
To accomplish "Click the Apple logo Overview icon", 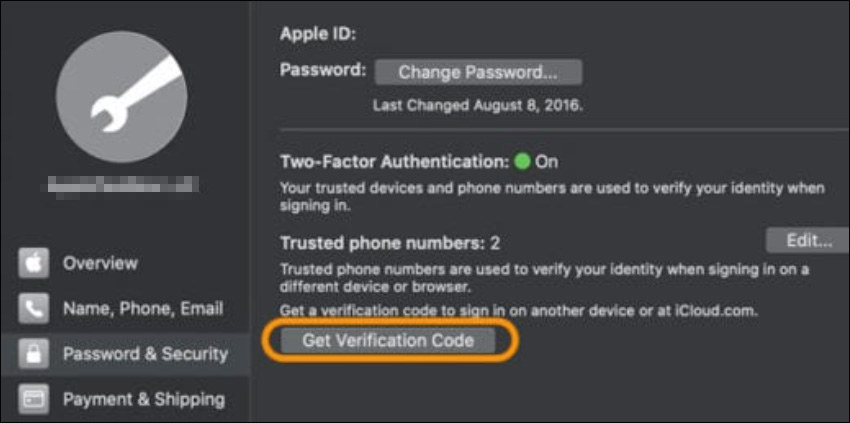I will pyautogui.click(x=33, y=263).
